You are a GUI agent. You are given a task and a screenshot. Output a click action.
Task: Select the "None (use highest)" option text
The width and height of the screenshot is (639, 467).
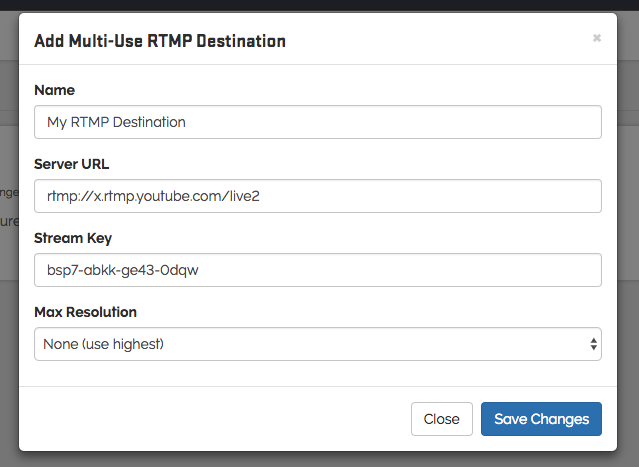pyautogui.click(x=105, y=344)
